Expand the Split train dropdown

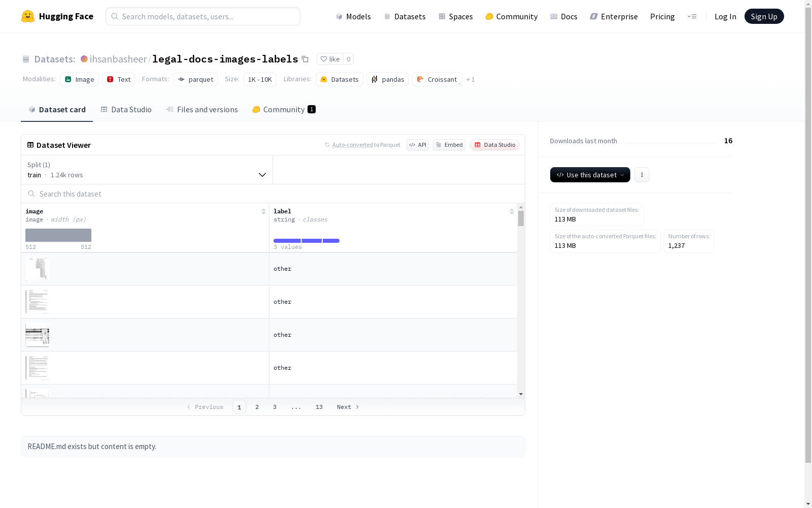coord(147,170)
